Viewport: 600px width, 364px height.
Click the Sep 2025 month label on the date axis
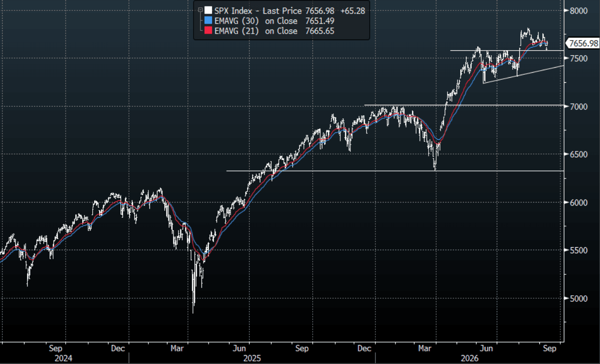[302, 348]
